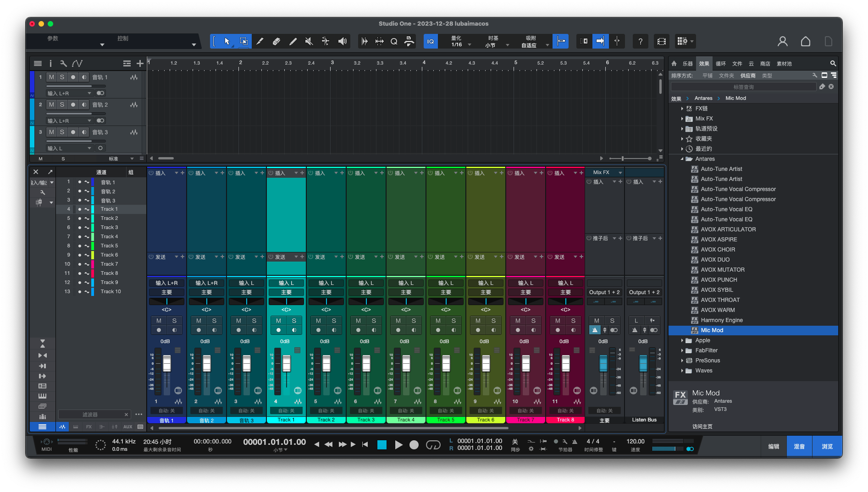868x492 pixels.
Task: Expand the Mix FX folder
Action: click(682, 119)
